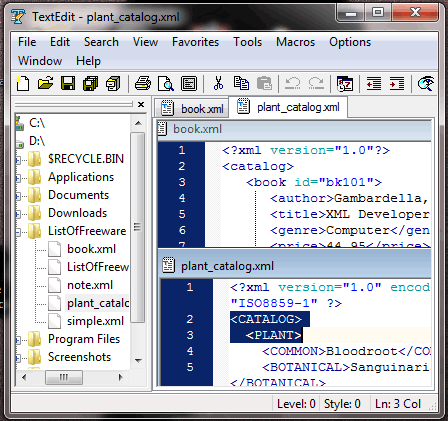
Task: Click the find binoculars icon
Action: click(x=426, y=83)
